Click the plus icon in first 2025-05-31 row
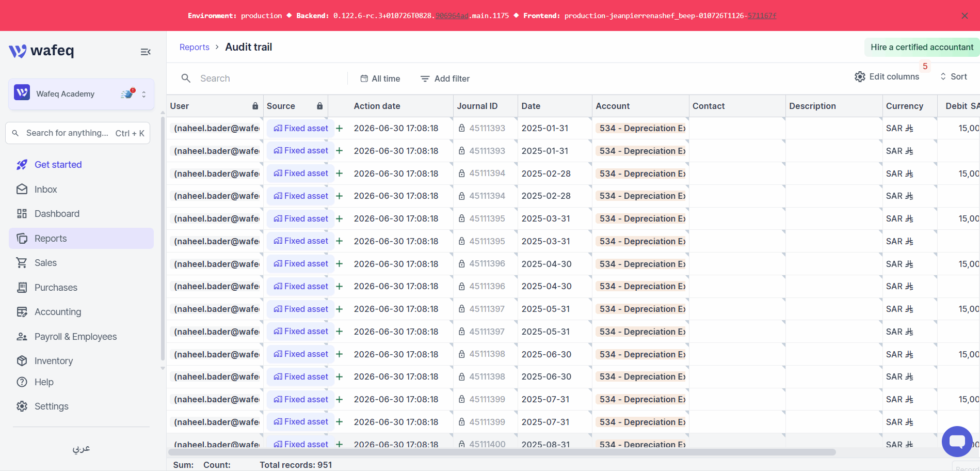The image size is (980, 471). point(340,309)
